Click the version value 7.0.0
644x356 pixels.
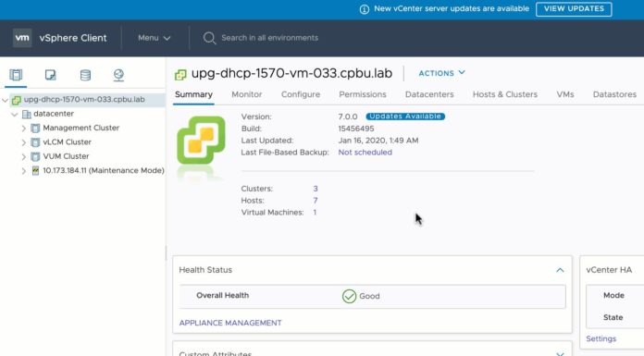coord(348,117)
